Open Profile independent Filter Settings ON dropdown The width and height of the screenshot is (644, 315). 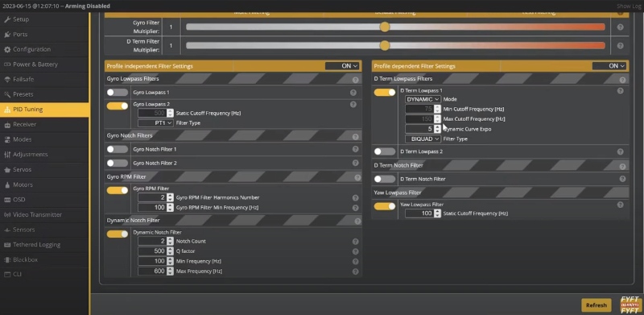[x=342, y=66]
